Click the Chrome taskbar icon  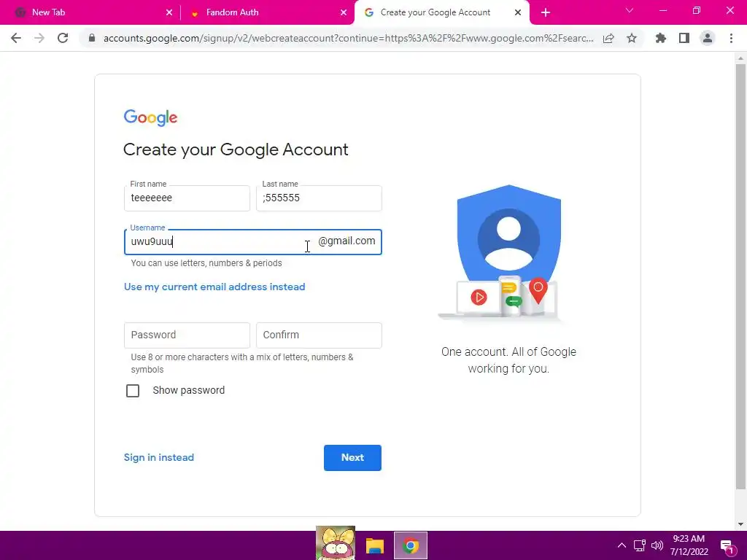411,545
